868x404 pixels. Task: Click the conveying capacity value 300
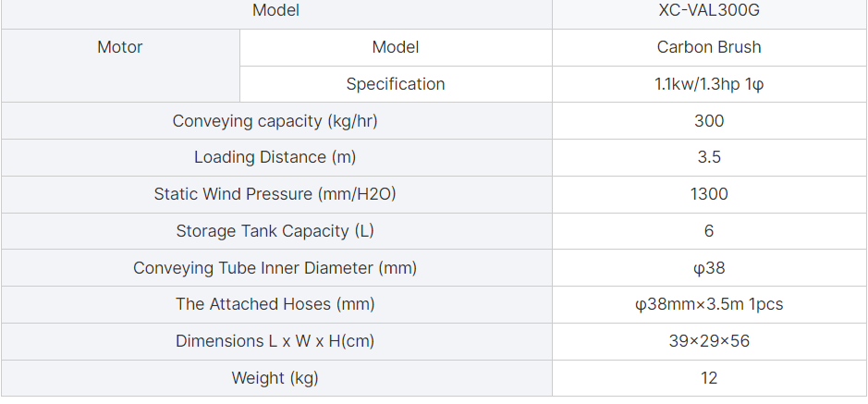point(709,121)
